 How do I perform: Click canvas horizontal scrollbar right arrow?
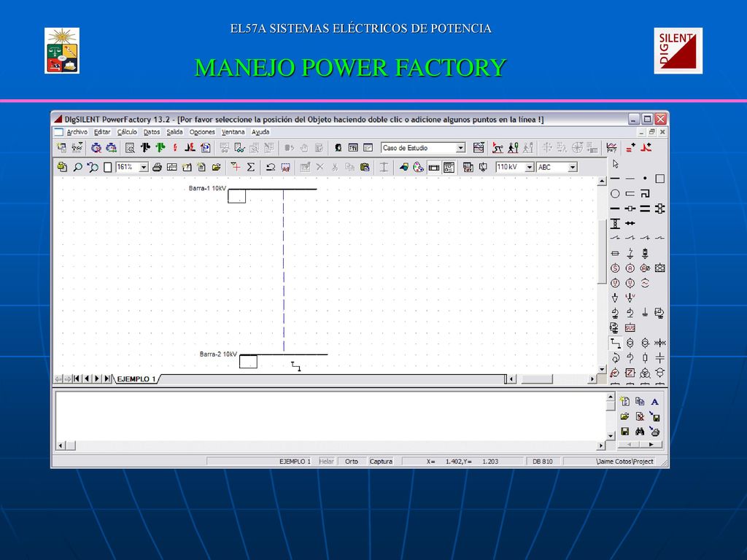[592, 379]
